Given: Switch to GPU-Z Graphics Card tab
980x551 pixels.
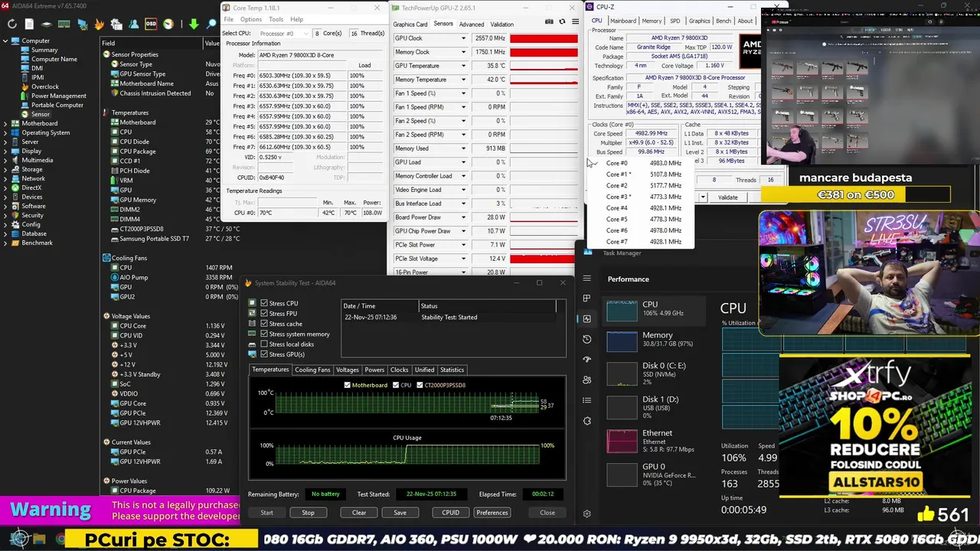Looking at the screenshot, I should (x=410, y=24).
